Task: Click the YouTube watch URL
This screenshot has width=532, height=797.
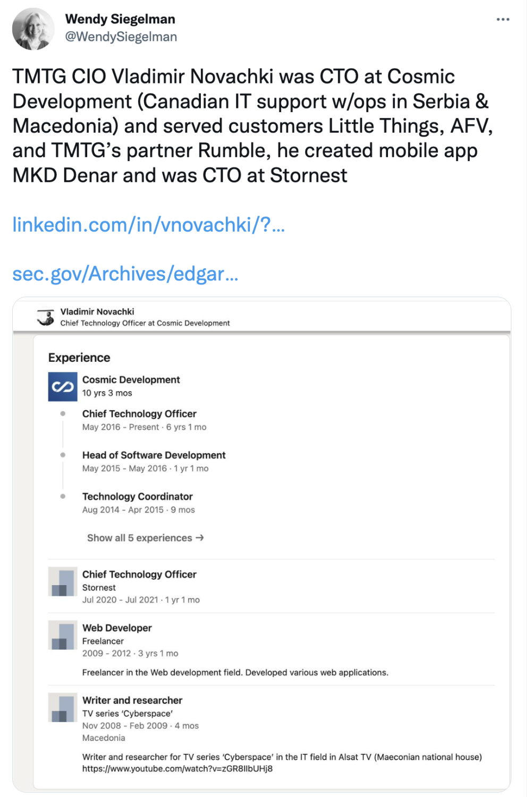Action: coord(178,768)
